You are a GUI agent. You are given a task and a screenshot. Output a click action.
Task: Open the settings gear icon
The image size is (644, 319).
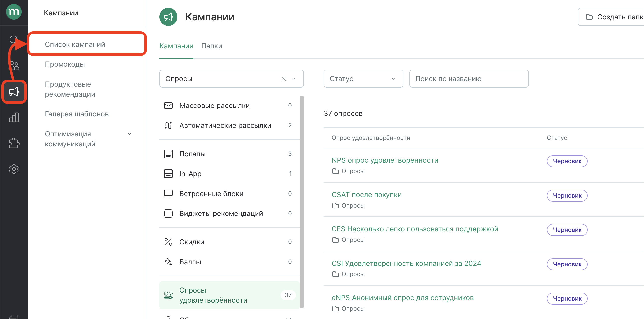14,169
